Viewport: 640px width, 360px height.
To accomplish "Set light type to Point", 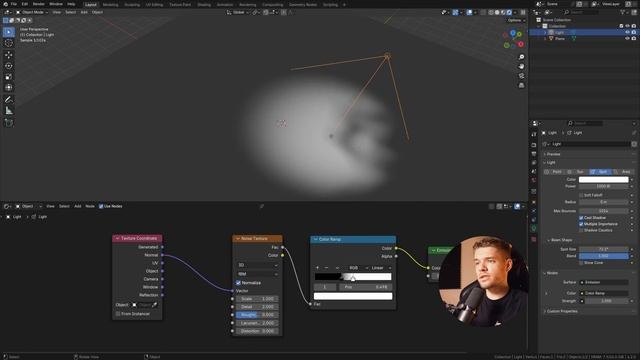I will [554, 172].
